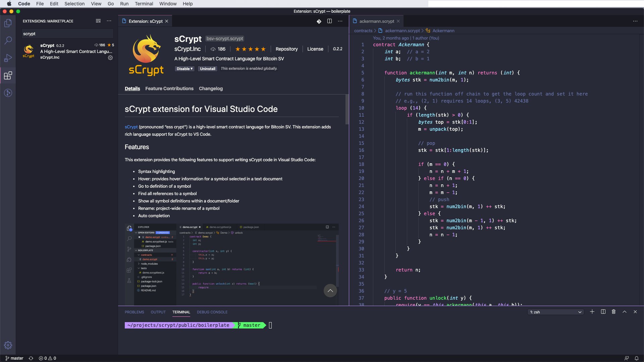Image resolution: width=644 pixels, height=362 pixels.
Task: Click the diamond source control icon in editor toolbar
Action: pos(319,21)
